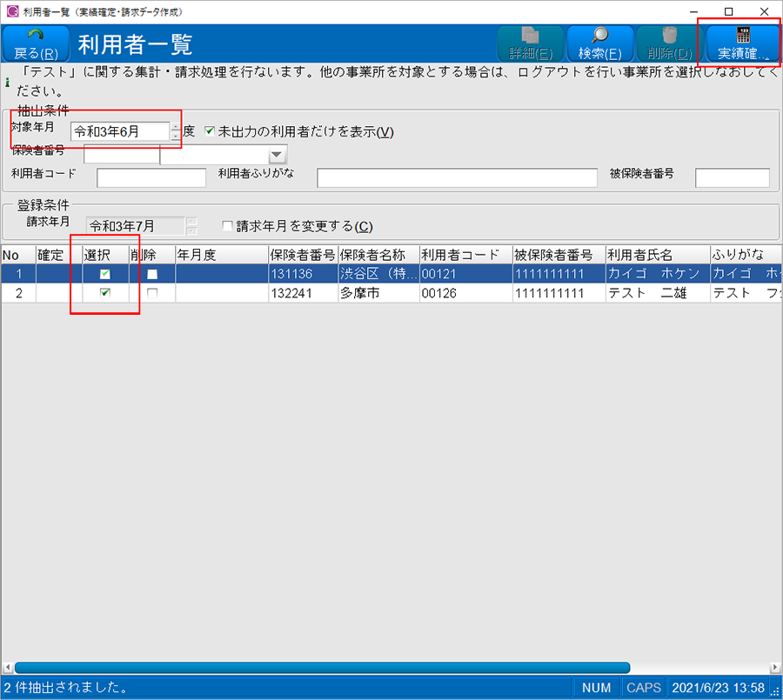Image resolution: width=783 pixels, height=700 pixels.
Task: Click the 利用者ふりがな input field
Action: point(456,178)
